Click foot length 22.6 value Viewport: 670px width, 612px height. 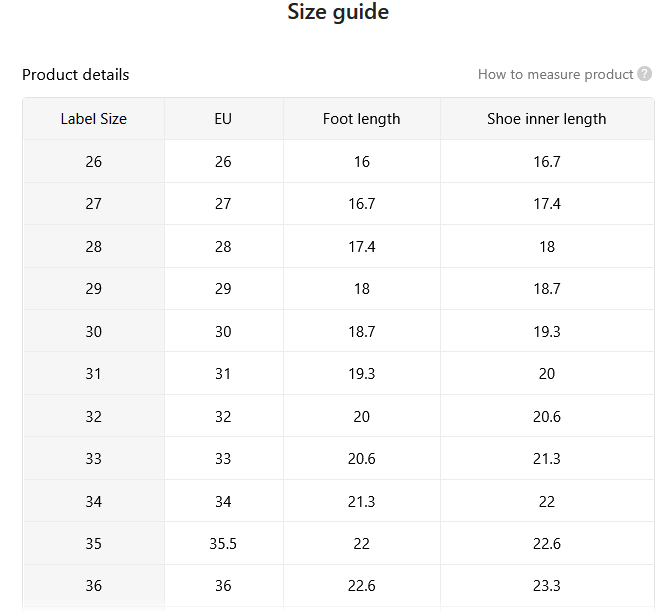point(361,586)
